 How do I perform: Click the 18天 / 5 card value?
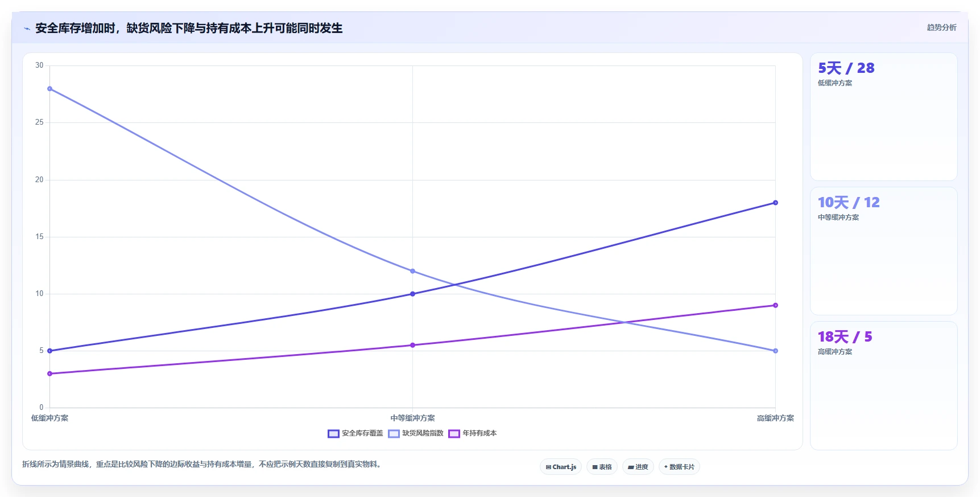845,337
